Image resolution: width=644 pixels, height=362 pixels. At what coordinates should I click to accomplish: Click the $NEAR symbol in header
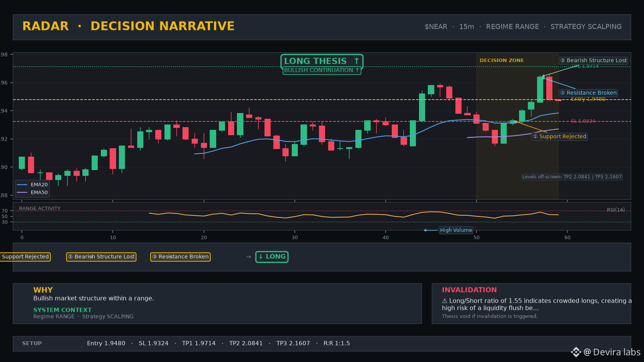(x=436, y=27)
